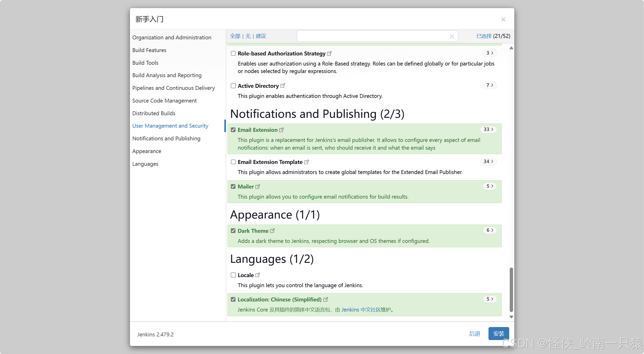Expand Localization Chinese dependencies badge
This screenshot has width=644, height=354.
coord(490,299)
